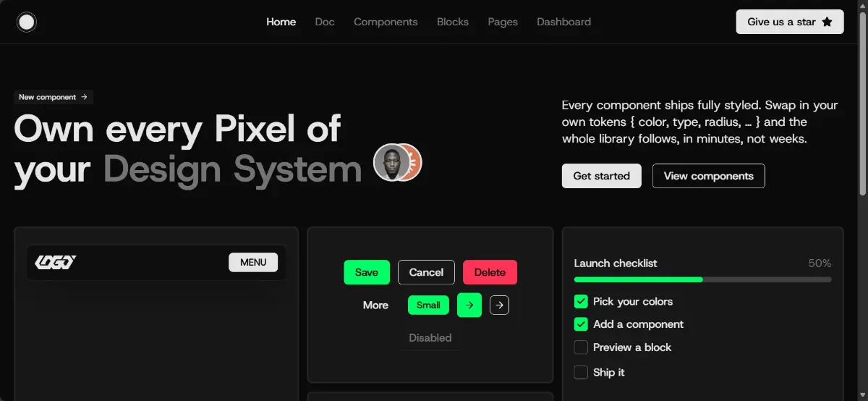Click the 50% progress value
This screenshot has height=401, width=868.
(820, 263)
